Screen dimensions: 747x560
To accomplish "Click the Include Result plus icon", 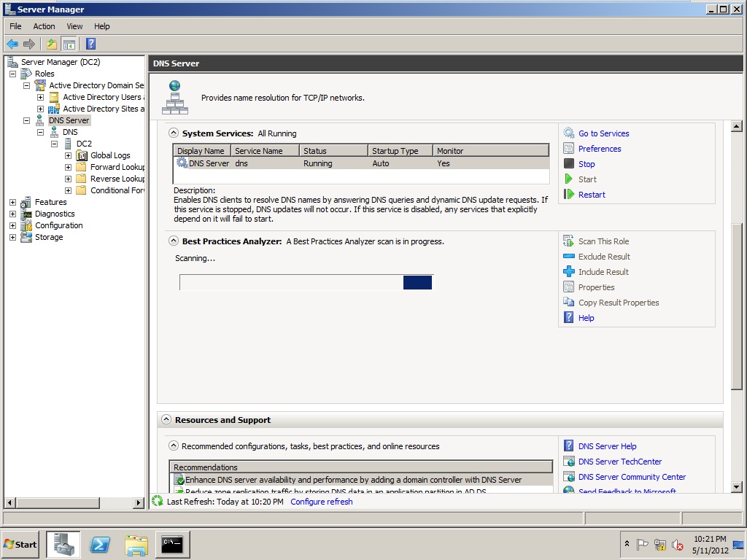I will point(569,271).
